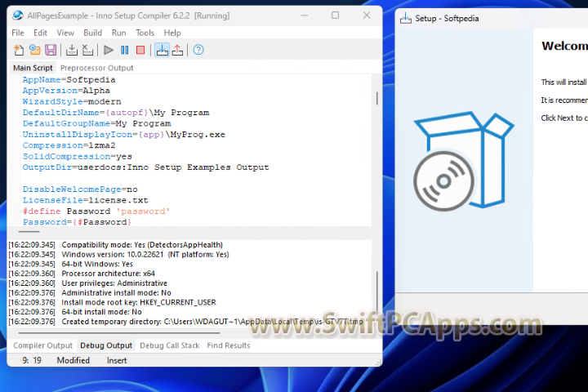Compile the script using toolbar icon
Screen dimensions: 588x392
tap(72, 50)
